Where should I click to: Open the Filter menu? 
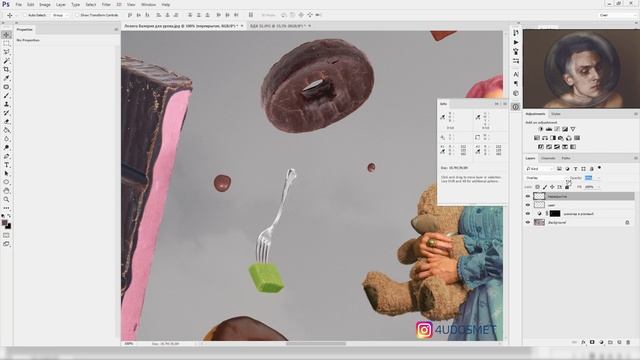pos(106,4)
